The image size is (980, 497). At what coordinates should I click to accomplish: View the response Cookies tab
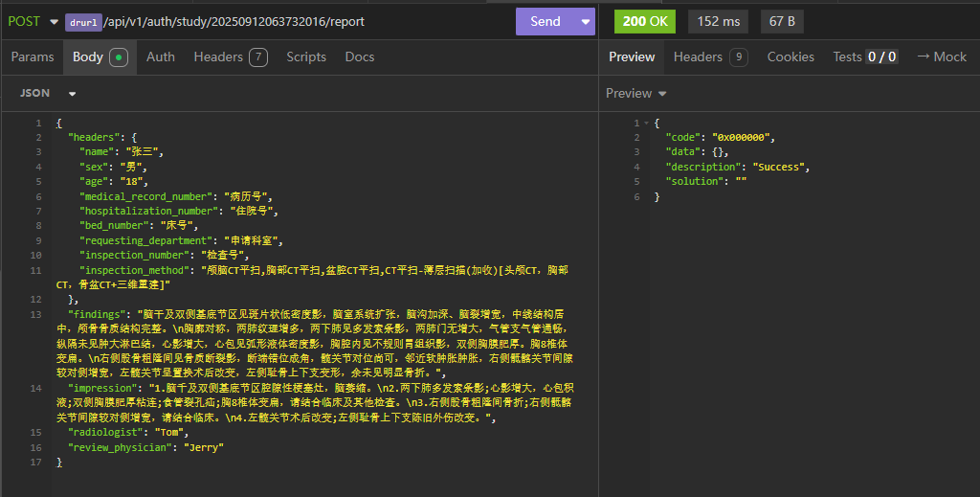[791, 56]
